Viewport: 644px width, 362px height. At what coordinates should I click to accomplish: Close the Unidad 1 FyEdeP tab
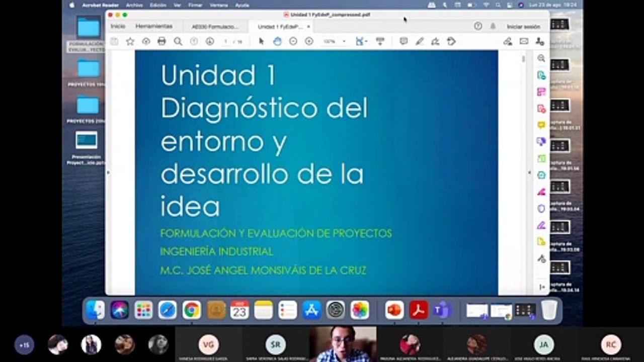(x=308, y=27)
